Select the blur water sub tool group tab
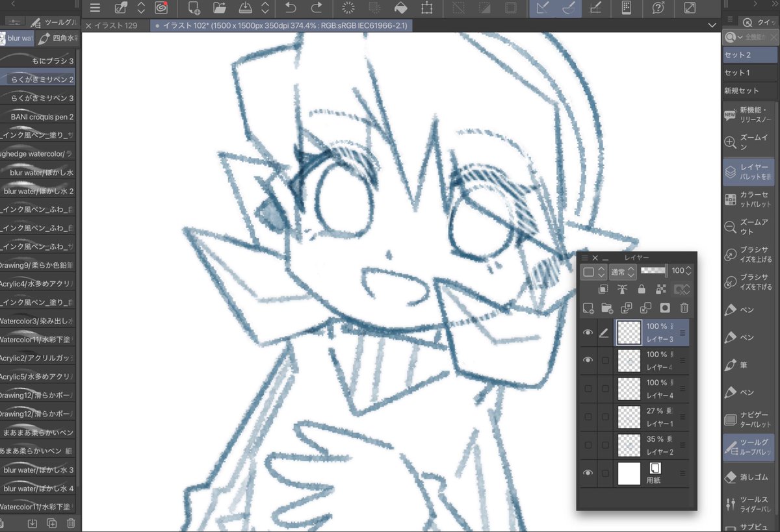The image size is (780, 532). click(x=17, y=38)
